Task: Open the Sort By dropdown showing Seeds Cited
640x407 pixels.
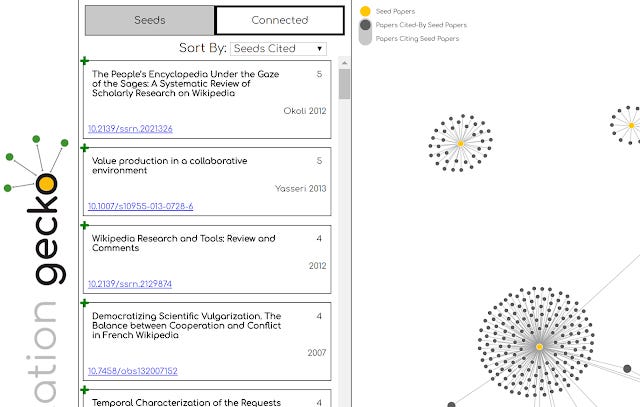Action: [x=278, y=49]
